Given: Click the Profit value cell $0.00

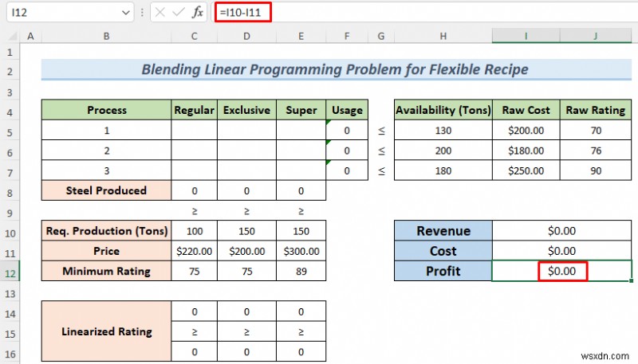Looking at the screenshot, I should [562, 271].
